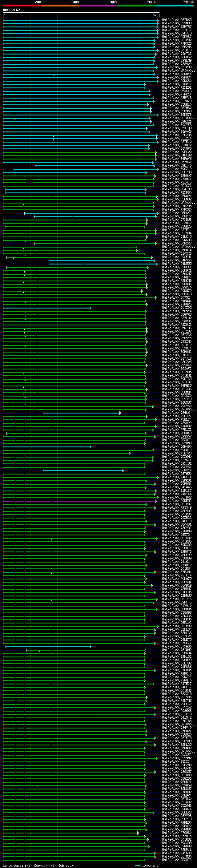This screenshot has height=868, width=197.
Task: Select label UniRef100_A7QQS0
Action: 177,833
